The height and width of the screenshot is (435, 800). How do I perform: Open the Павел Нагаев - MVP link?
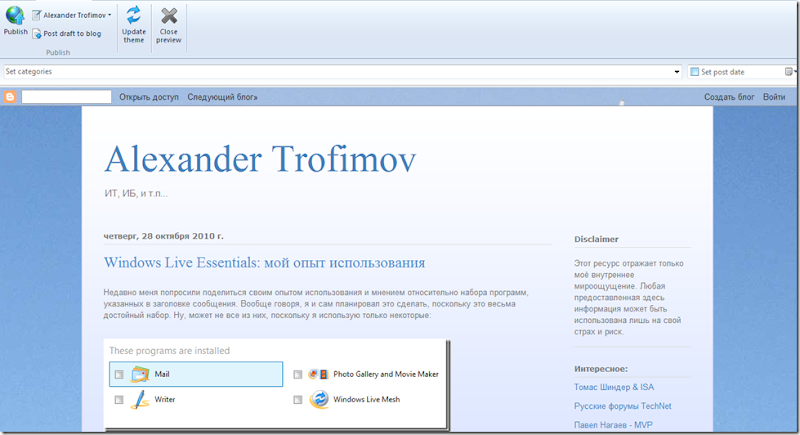click(x=613, y=425)
